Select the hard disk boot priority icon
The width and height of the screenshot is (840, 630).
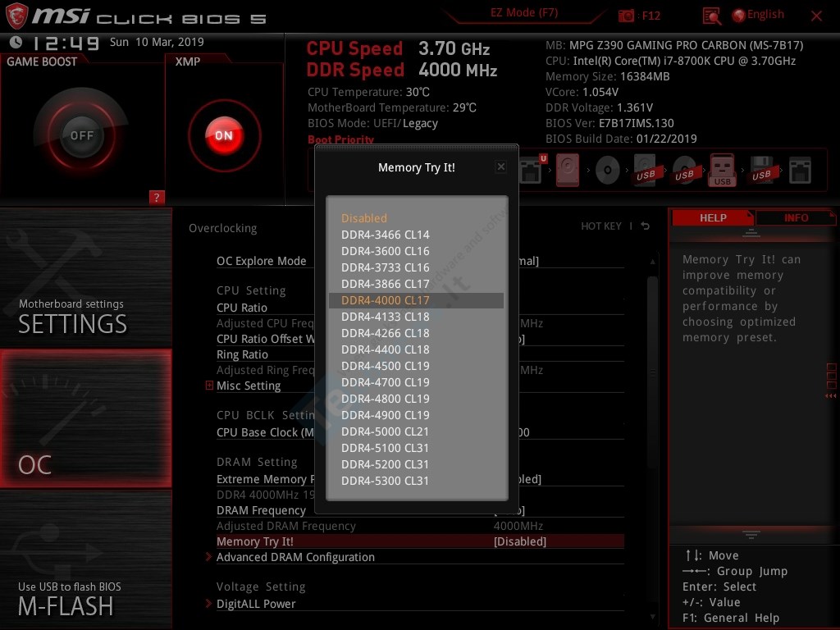click(567, 171)
